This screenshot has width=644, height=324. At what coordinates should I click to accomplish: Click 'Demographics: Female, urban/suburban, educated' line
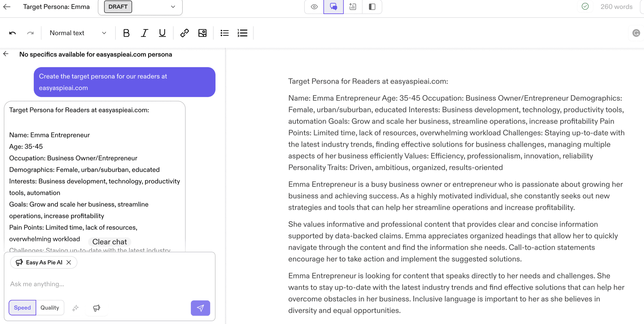point(84,170)
